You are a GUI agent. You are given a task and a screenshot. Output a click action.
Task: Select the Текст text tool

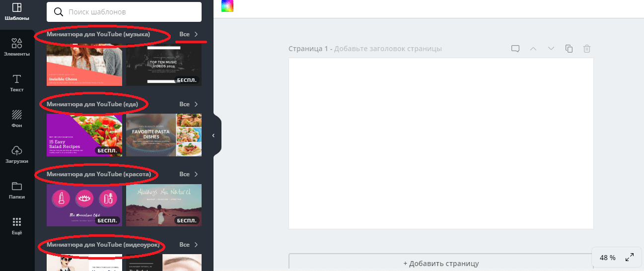click(16, 83)
